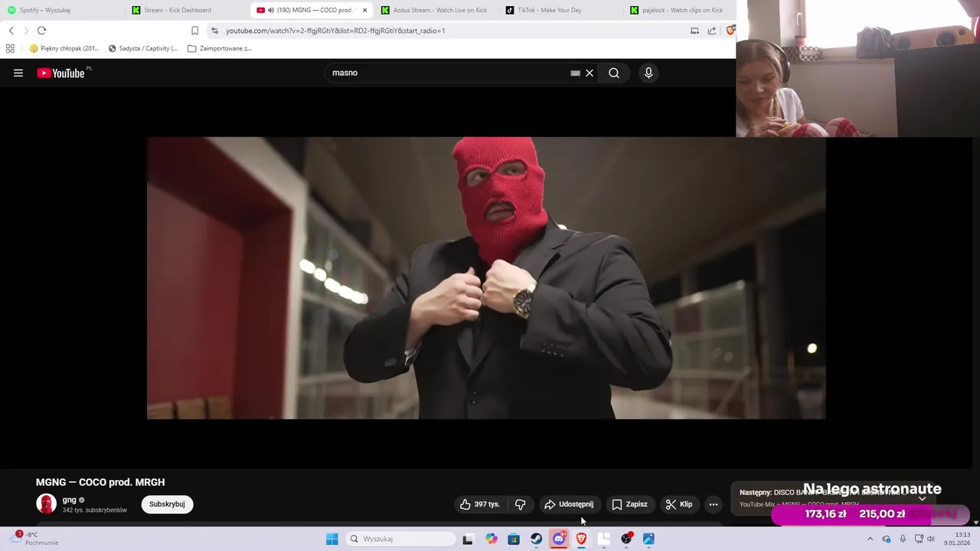This screenshot has width=980, height=551.
Task: Open the bookmarks bar apps grid icon
Action: 10,48
